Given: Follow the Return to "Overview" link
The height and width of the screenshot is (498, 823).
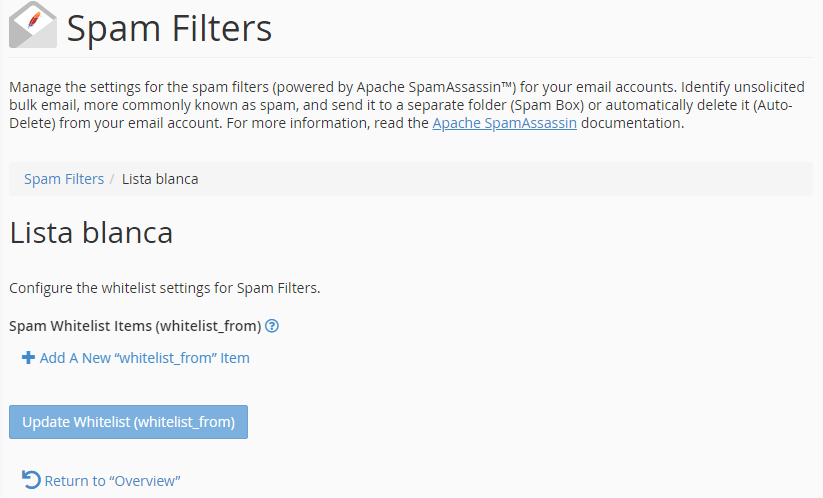Looking at the screenshot, I should (x=112, y=481).
